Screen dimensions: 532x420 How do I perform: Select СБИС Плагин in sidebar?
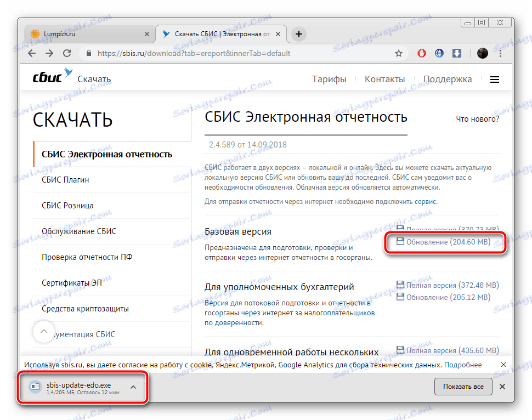[x=112, y=180]
